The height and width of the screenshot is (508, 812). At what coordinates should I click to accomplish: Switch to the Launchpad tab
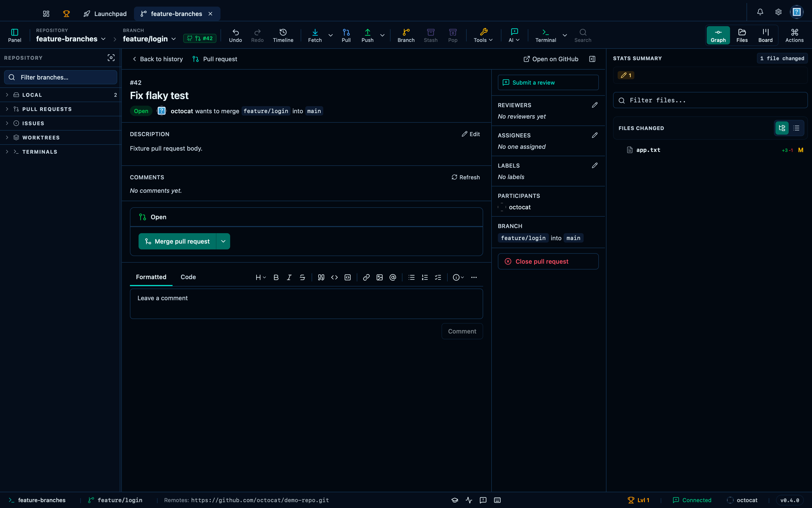tap(105, 14)
